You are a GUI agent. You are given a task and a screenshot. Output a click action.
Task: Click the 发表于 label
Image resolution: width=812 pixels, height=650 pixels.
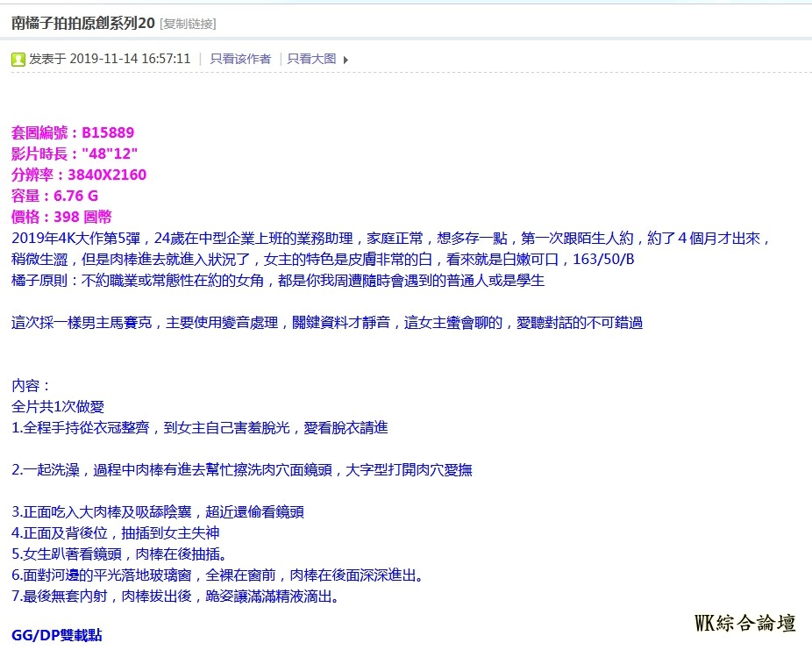point(47,59)
